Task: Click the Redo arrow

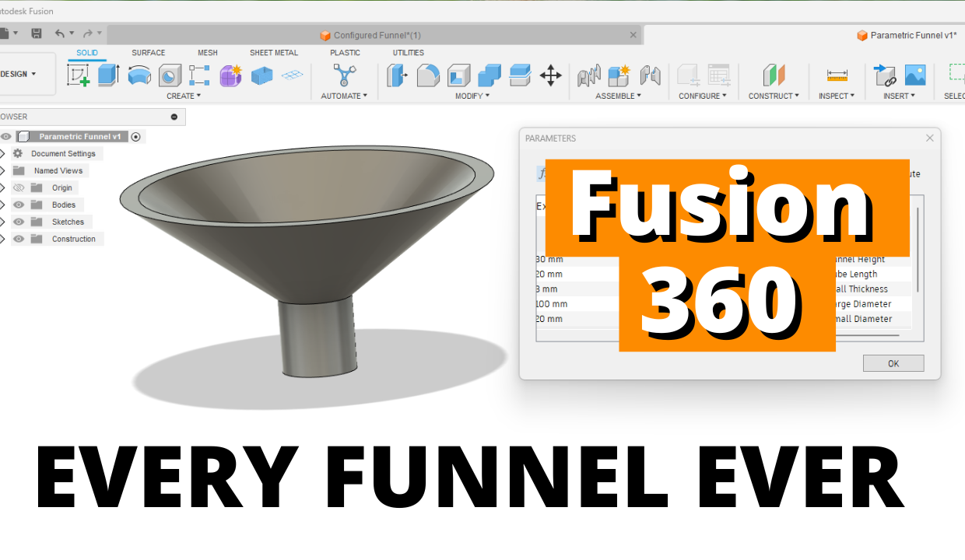Action: pos(88,33)
